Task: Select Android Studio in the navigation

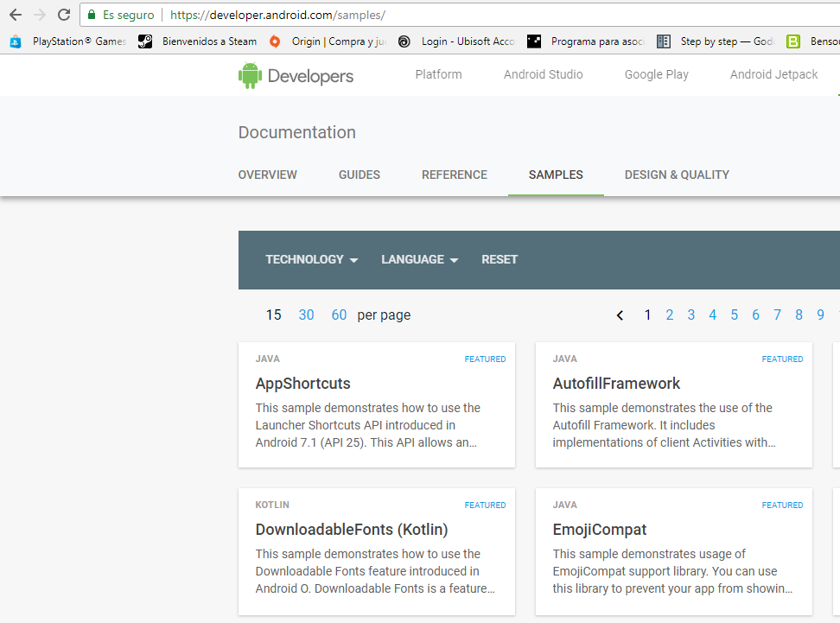Action: tap(543, 74)
